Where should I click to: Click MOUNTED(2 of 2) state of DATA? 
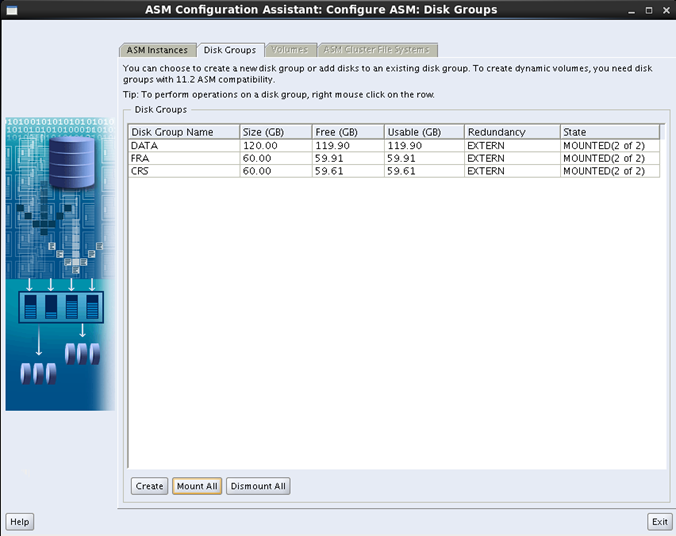pos(610,145)
